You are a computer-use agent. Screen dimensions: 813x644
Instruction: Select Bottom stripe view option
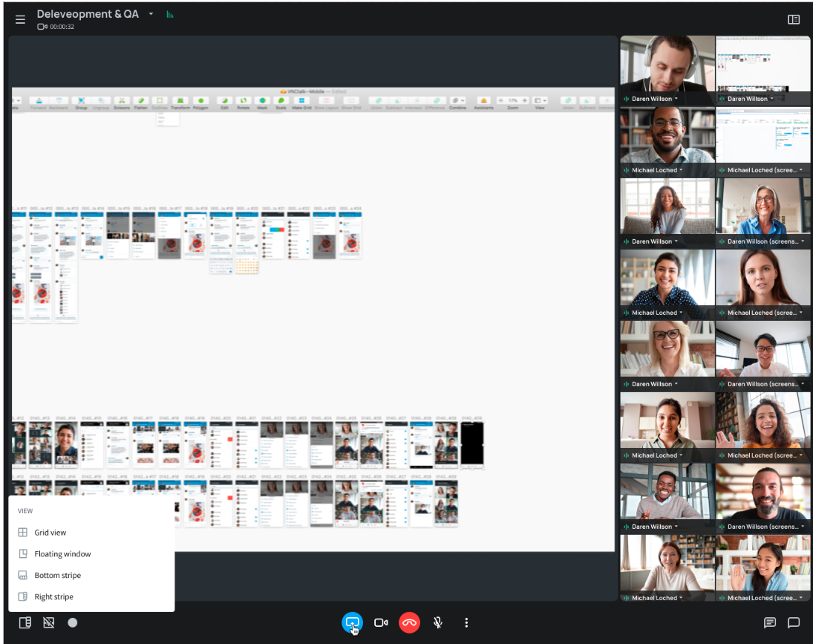pyautogui.click(x=57, y=576)
